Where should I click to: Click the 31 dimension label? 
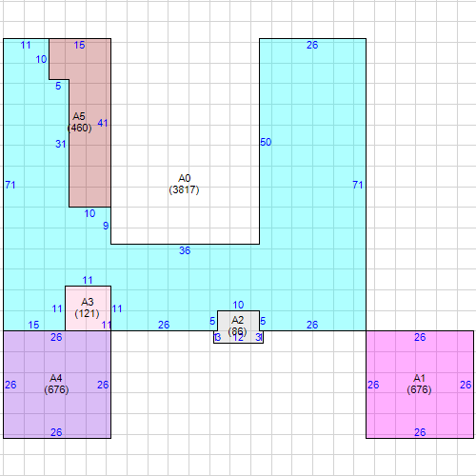point(61,144)
